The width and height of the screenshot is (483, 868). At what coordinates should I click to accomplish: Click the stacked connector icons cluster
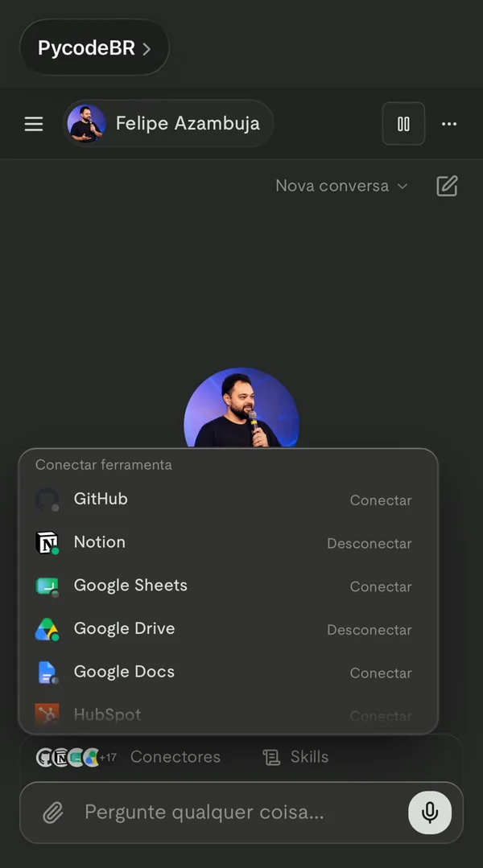[68, 757]
